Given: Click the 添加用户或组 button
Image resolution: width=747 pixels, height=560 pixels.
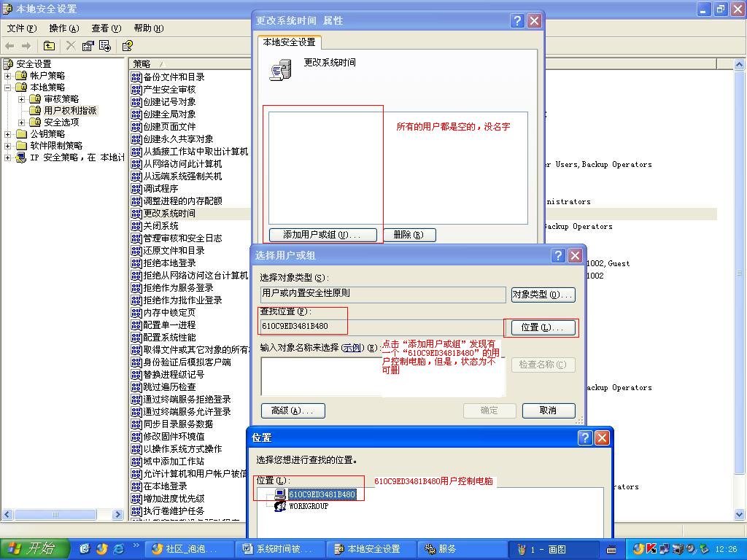Looking at the screenshot, I should pyautogui.click(x=322, y=235).
